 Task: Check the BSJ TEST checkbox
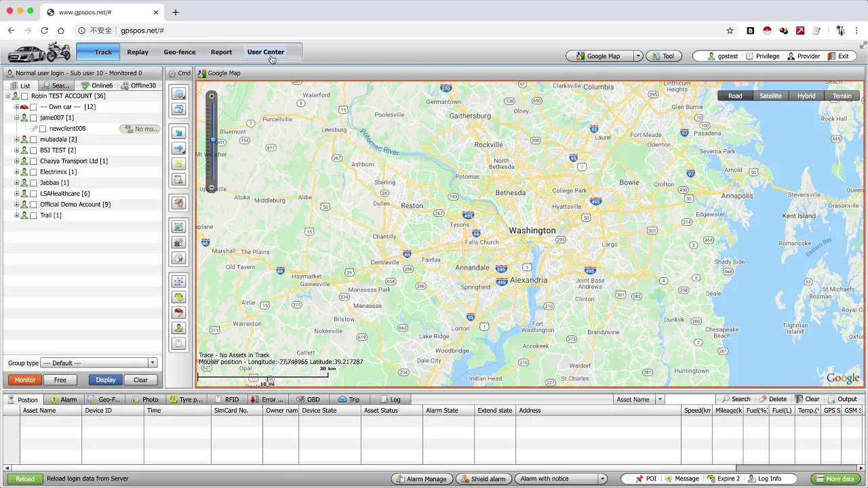(x=33, y=150)
